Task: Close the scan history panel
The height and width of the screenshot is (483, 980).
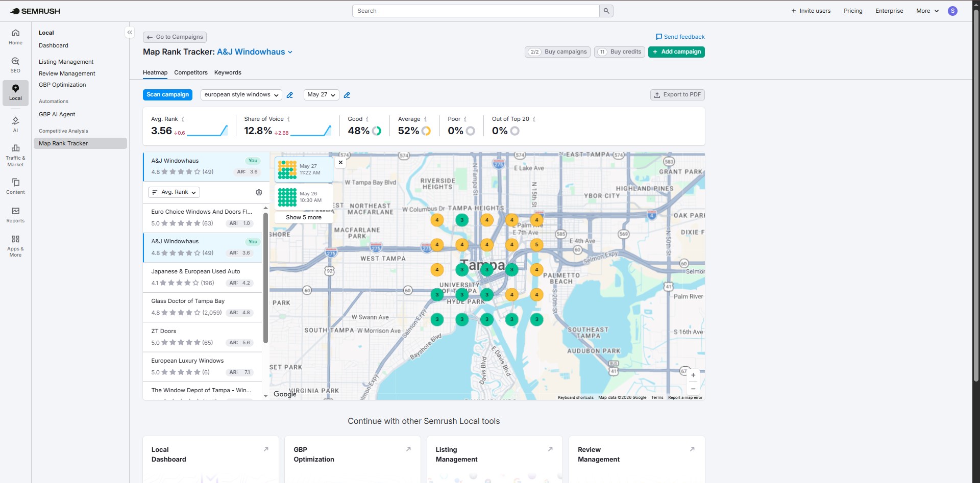Action: click(x=340, y=162)
